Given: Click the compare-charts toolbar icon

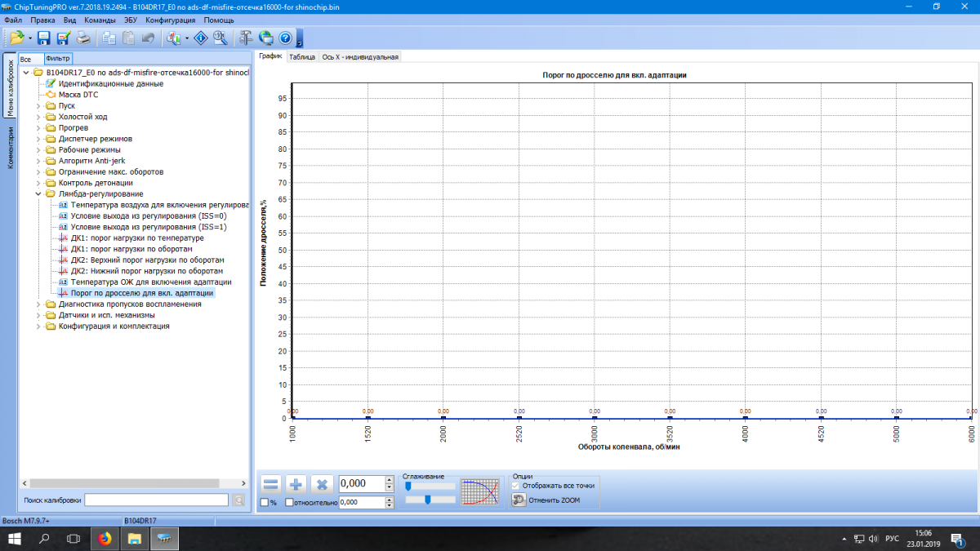Looking at the screenshot, I should coord(173,38).
